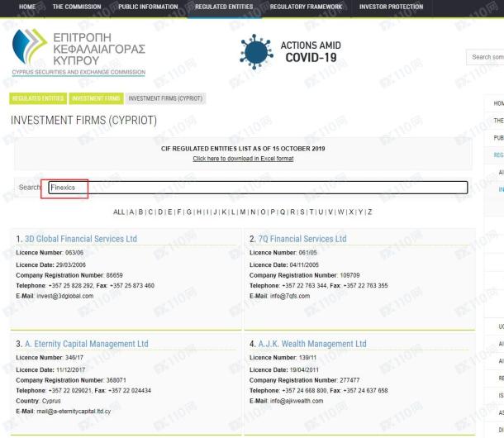Open A. Eternity Capital Management Ltd
This screenshot has height=438, width=504.
pos(87,344)
